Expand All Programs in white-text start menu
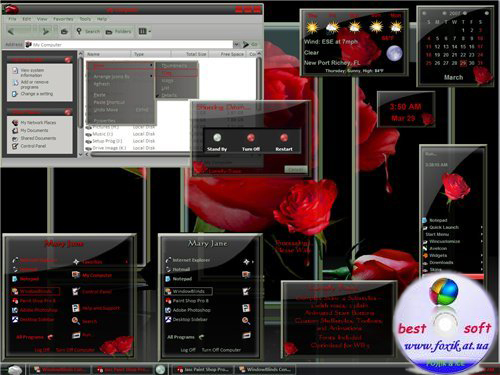This screenshot has height=375, width=500. (185, 337)
